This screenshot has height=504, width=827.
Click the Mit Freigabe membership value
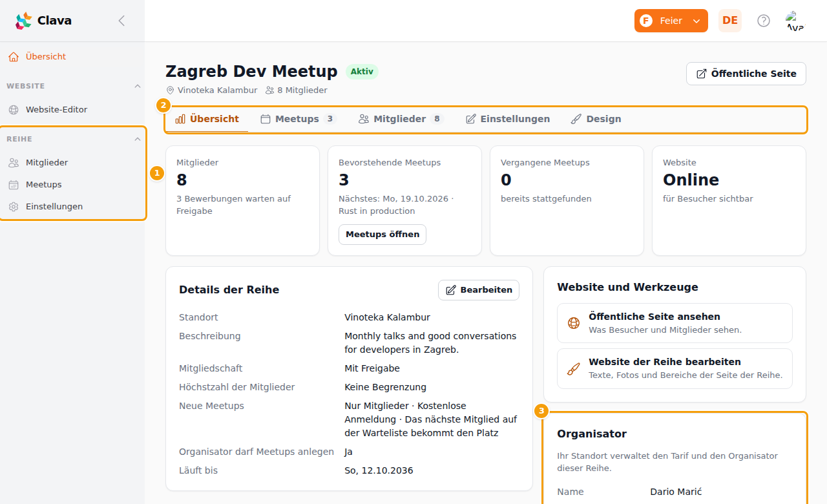pos(372,368)
